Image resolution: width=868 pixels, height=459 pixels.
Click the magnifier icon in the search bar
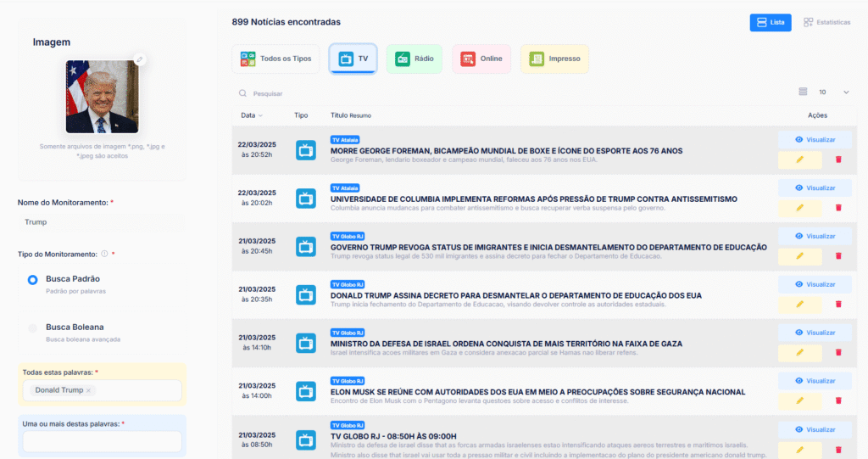[243, 93]
